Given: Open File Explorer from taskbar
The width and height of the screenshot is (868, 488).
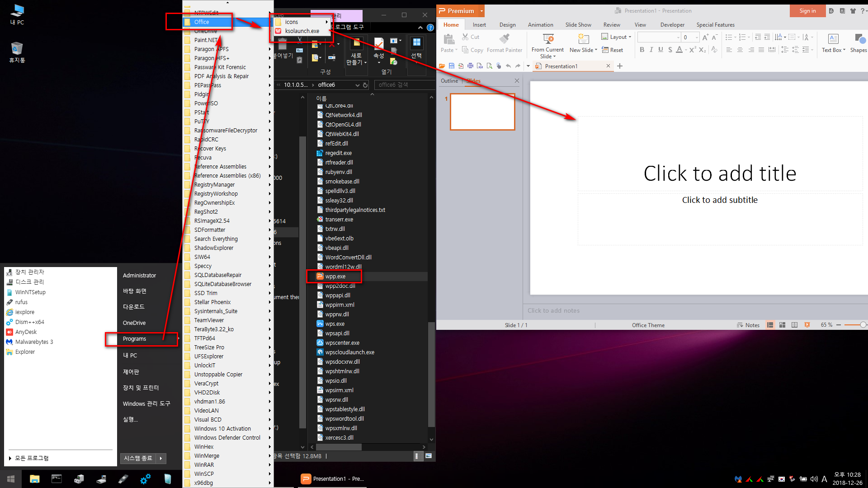Looking at the screenshot, I should (35, 479).
